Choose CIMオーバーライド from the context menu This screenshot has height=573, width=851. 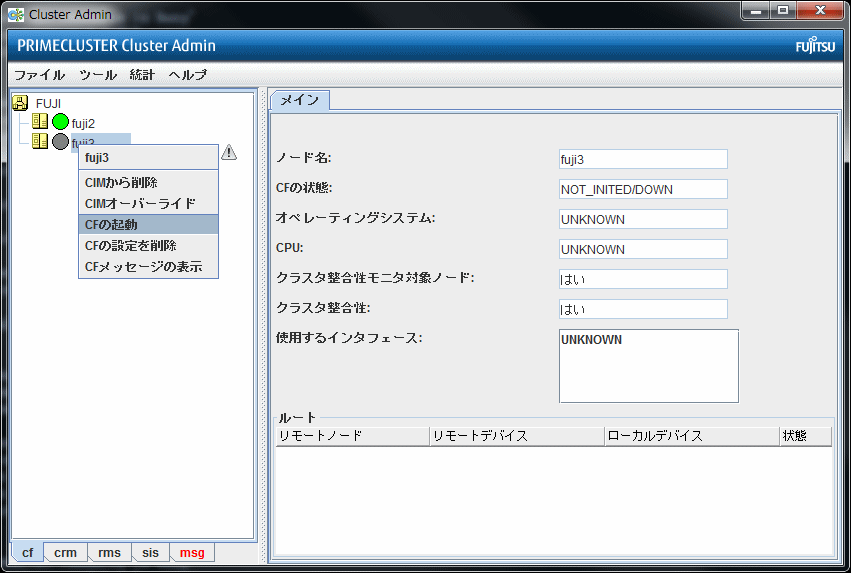click(x=148, y=203)
